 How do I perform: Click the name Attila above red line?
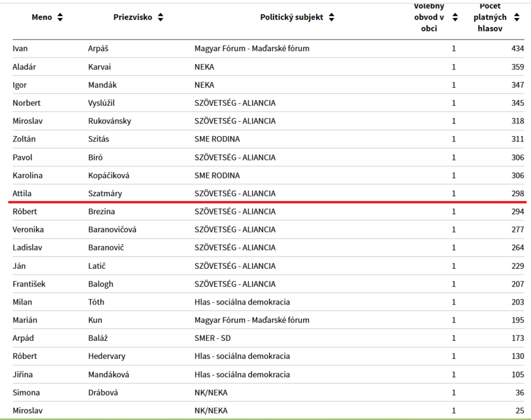click(x=22, y=193)
